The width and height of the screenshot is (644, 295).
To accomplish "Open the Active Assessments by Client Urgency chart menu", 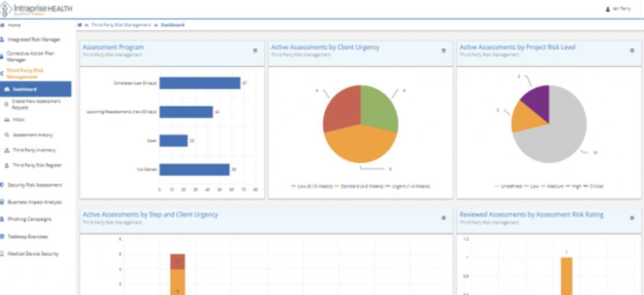I will (443, 50).
